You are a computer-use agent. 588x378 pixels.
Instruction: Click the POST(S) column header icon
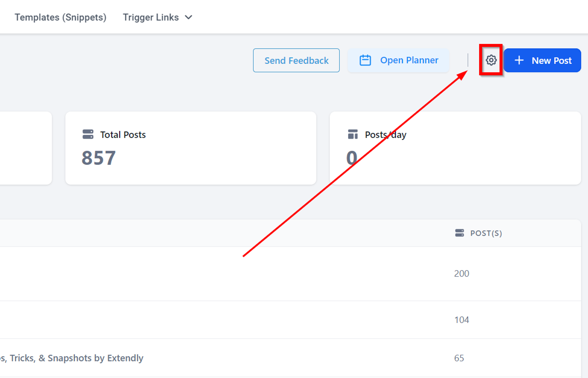click(459, 233)
